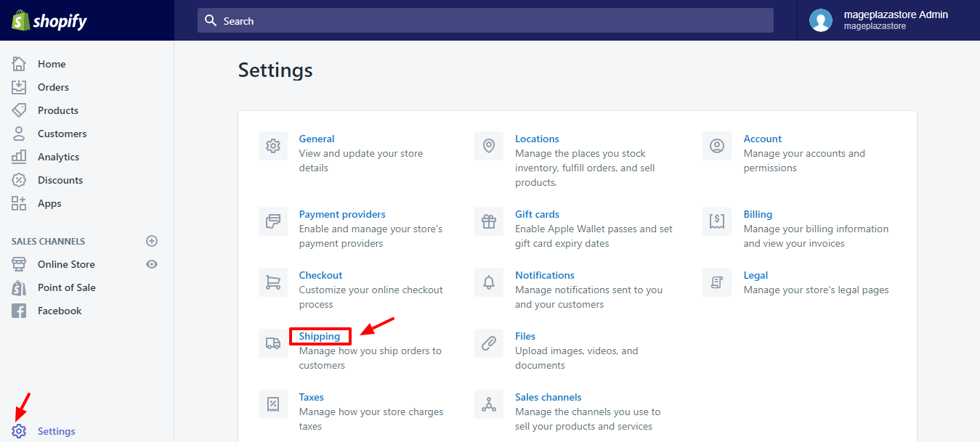Click the admin profile avatar
The height and width of the screenshot is (442, 980).
(821, 20)
